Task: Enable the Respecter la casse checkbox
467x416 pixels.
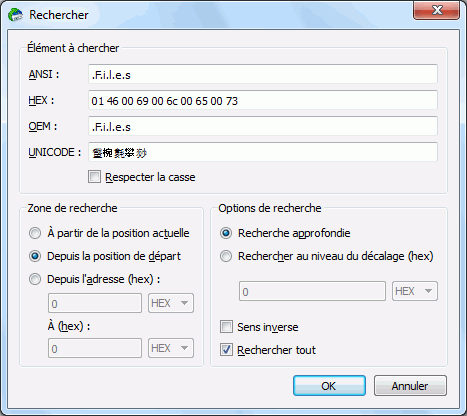Action: 94,177
